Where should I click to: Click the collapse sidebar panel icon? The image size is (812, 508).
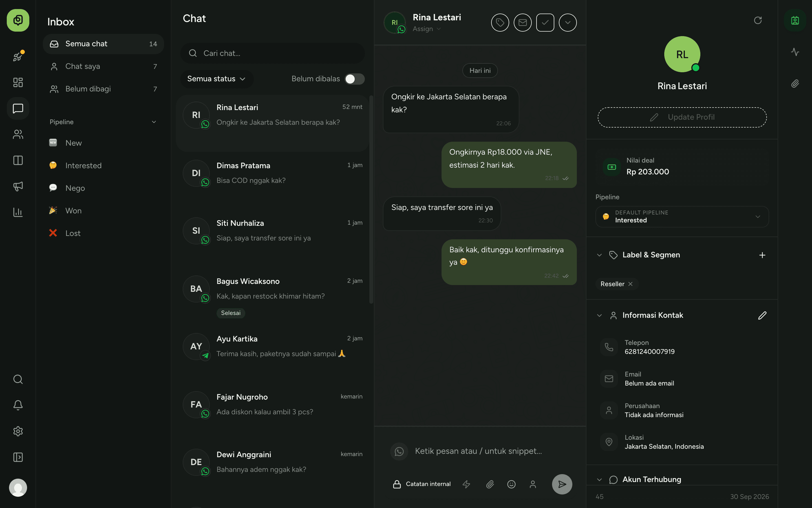click(18, 457)
